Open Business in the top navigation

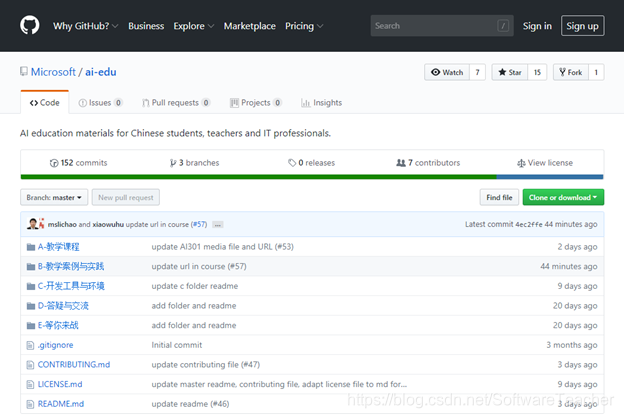point(146,26)
